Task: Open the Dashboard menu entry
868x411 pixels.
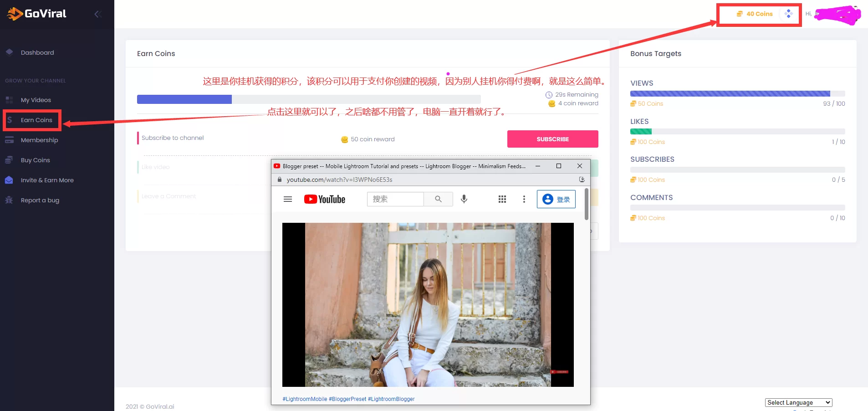Action: point(37,52)
